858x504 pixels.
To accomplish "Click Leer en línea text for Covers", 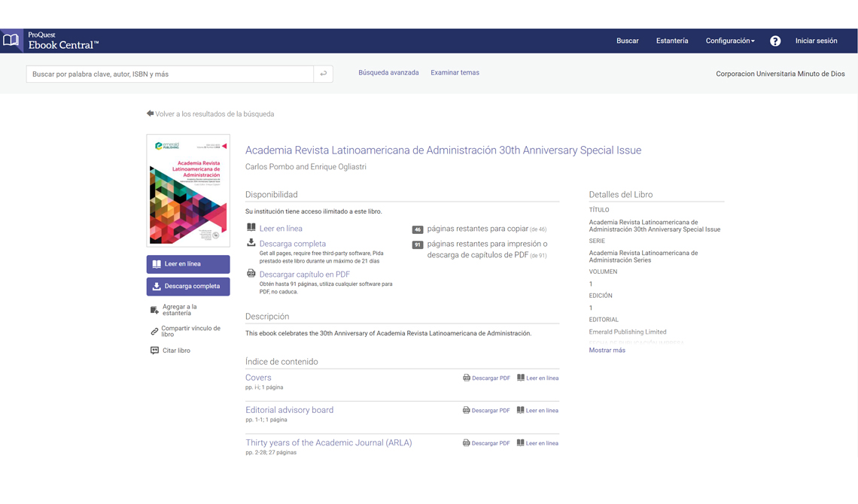I will (542, 378).
